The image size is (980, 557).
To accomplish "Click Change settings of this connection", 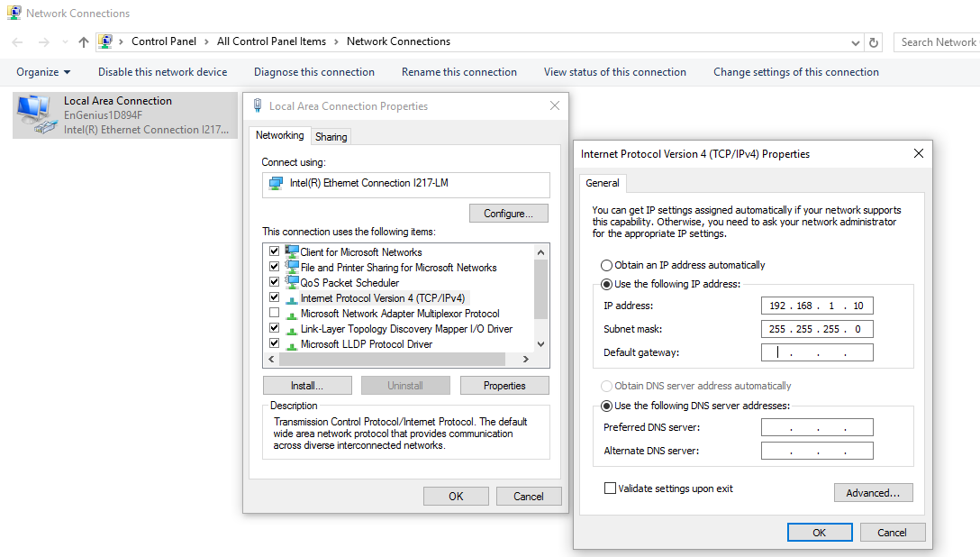I will coord(795,72).
